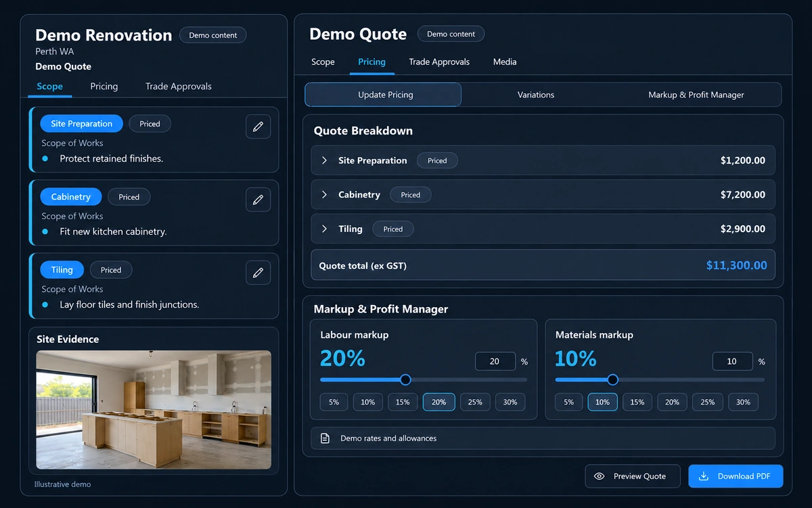Focus the labour markup percent field
The height and width of the screenshot is (508, 812).
495,361
